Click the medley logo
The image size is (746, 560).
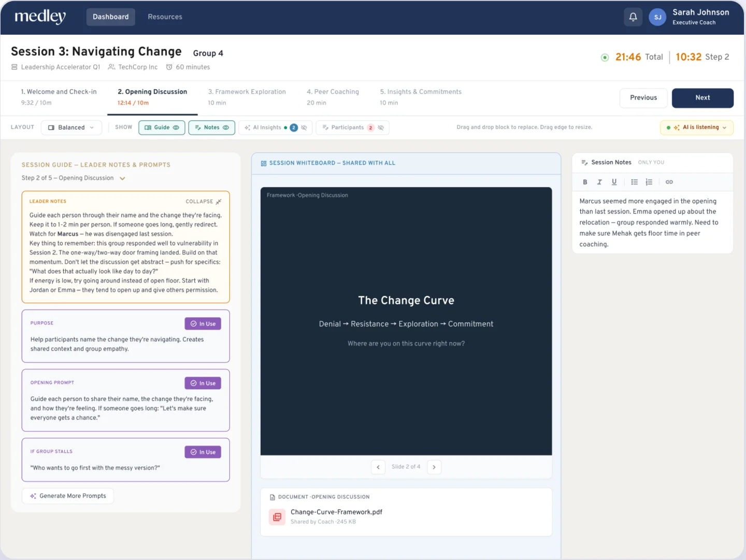40,17
